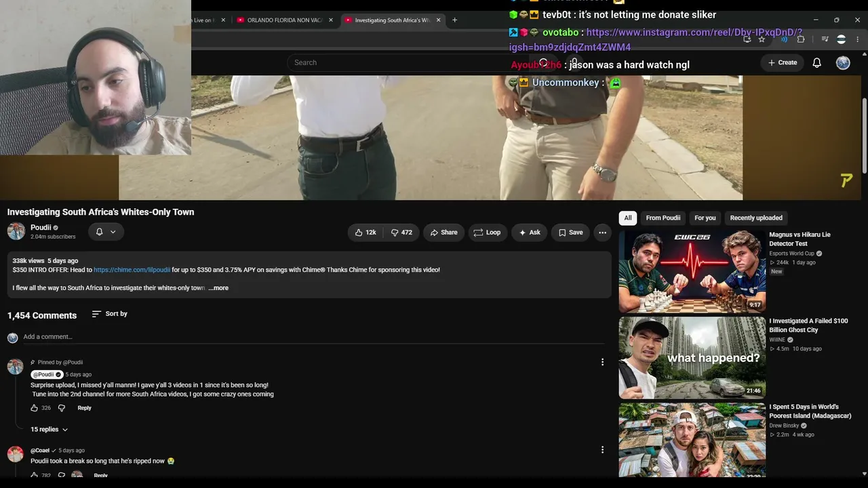Open the Failed $100 Billion Ghost City thumbnail
The image size is (868, 488).
tap(692, 358)
